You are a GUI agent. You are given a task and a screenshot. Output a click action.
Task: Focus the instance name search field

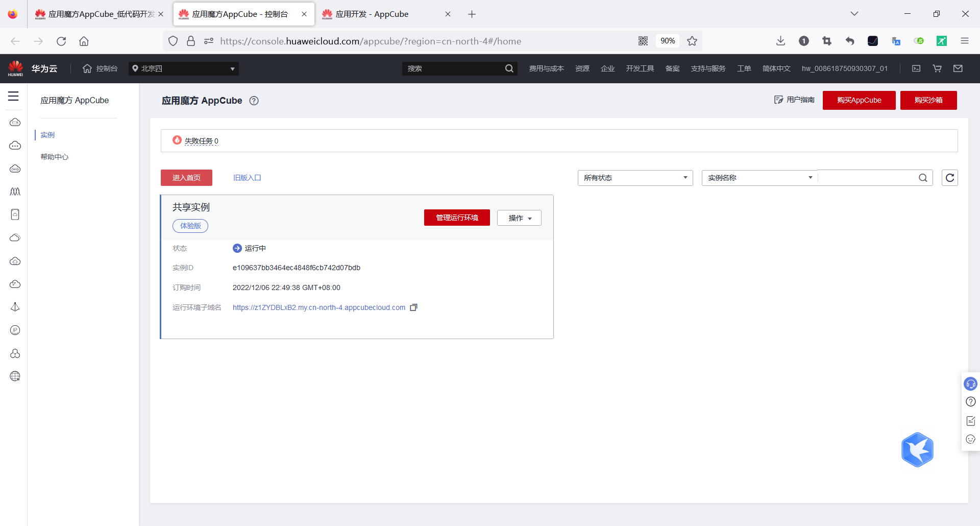pos(868,178)
